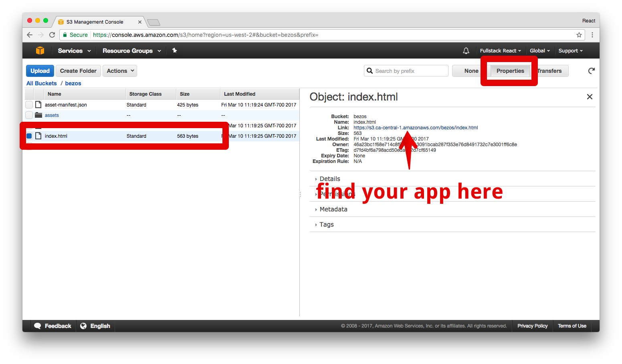Sort by the Storage Class column header
622x364 pixels.
point(151,94)
